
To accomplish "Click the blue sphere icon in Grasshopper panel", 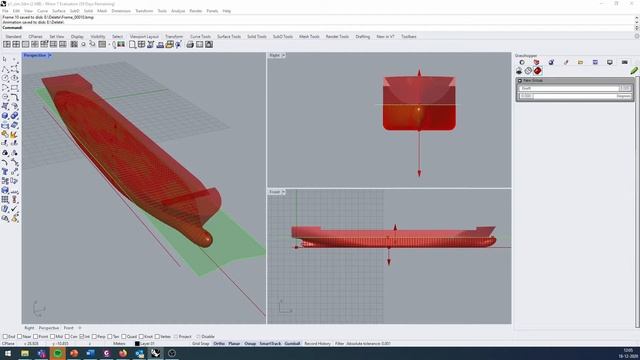I will [551, 62].
